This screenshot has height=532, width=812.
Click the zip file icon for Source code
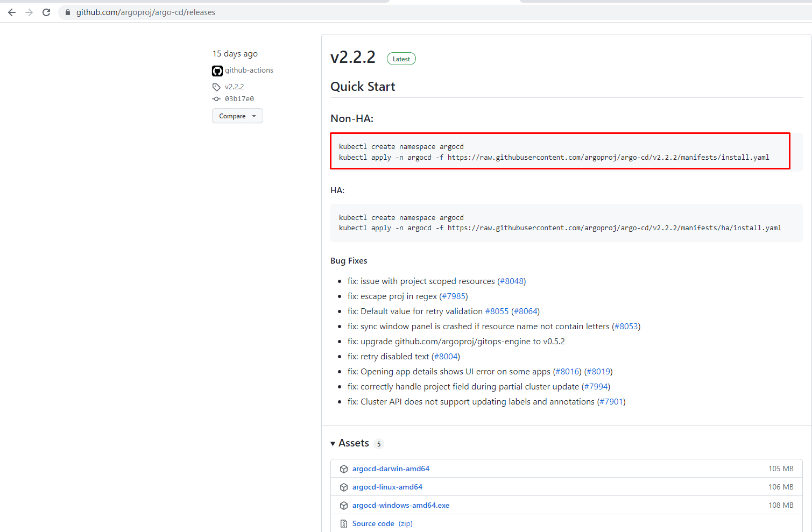344,524
